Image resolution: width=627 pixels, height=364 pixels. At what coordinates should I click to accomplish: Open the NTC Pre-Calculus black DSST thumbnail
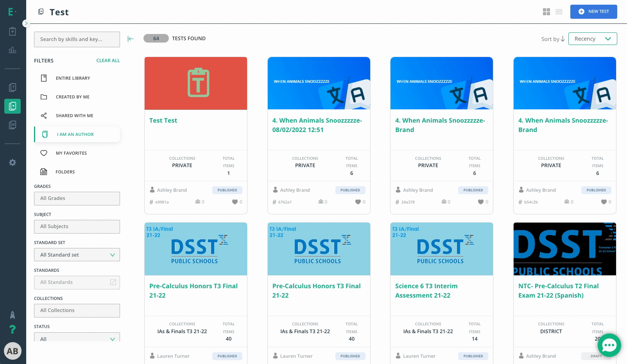click(x=565, y=249)
